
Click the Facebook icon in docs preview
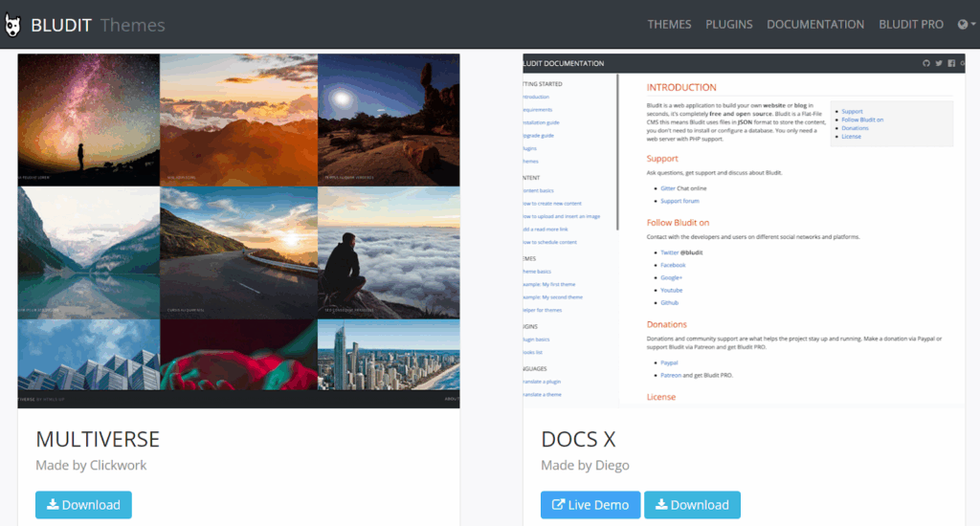(x=951, y=63)
